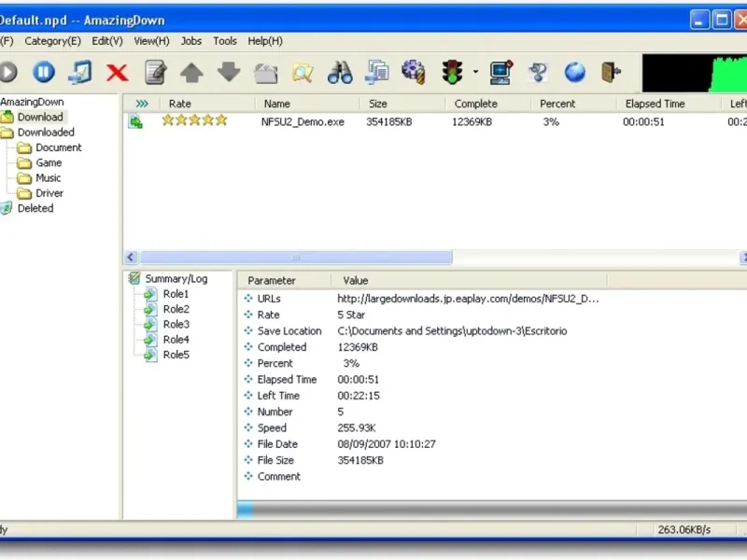Click the notepad properties icon
Viewport: 747px width, 560px height.
pos(155,73)
